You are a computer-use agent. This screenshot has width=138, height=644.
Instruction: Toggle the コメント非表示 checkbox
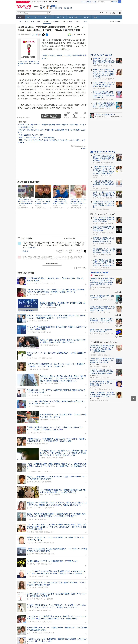click(x=75, y=268)
